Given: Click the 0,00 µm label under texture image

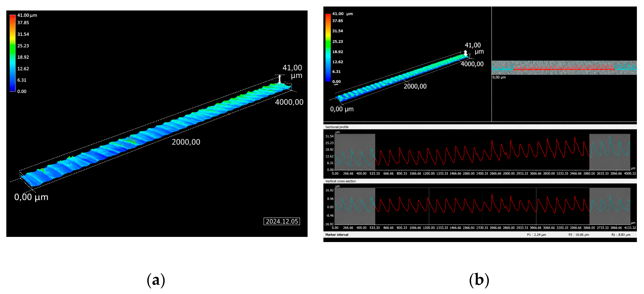Looking at the screenshot, I should point(499,77).
